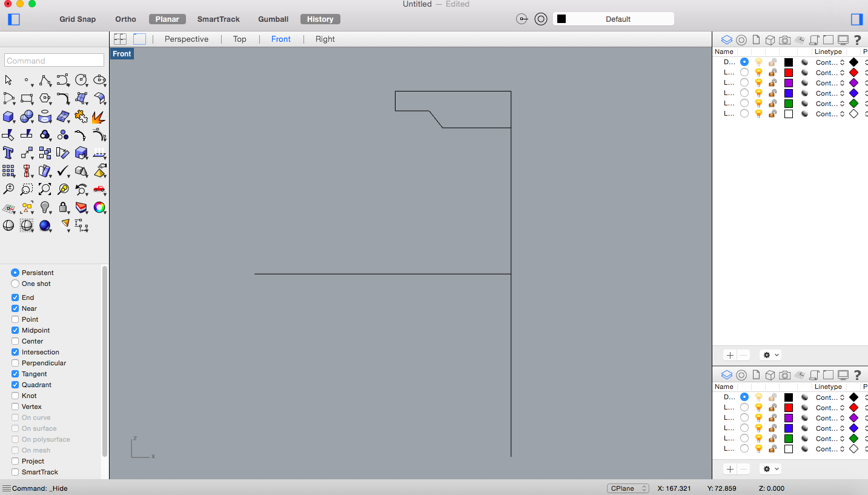Add a new layer in upper layers panel
Image resolution: width=868 pixels, height=495 pixels.
click(x=731, y=355)
